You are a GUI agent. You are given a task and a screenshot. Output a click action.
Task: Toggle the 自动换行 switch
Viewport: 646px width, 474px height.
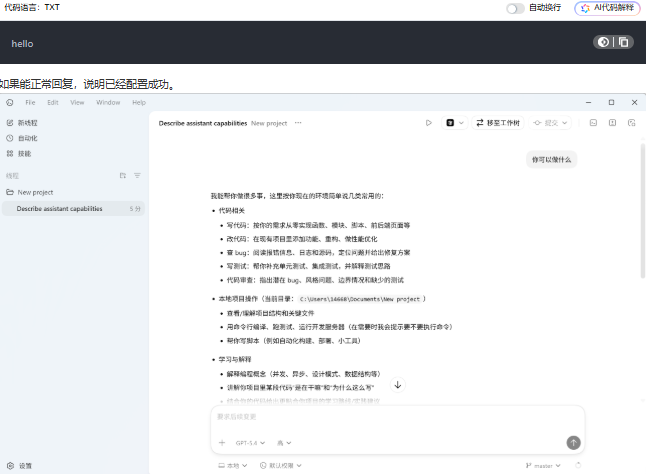pyautogui.click(x=515, y=8)
